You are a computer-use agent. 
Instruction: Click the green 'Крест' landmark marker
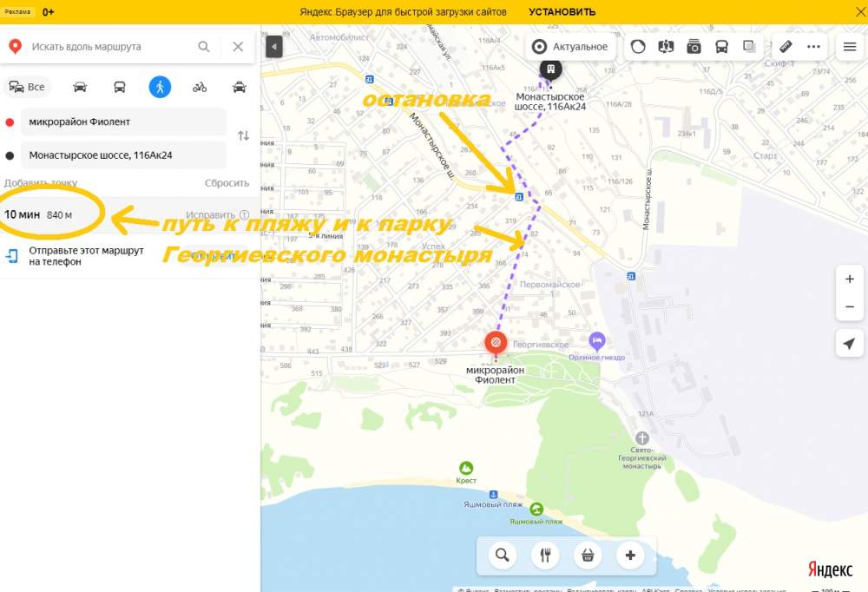(x=466, y=469)
